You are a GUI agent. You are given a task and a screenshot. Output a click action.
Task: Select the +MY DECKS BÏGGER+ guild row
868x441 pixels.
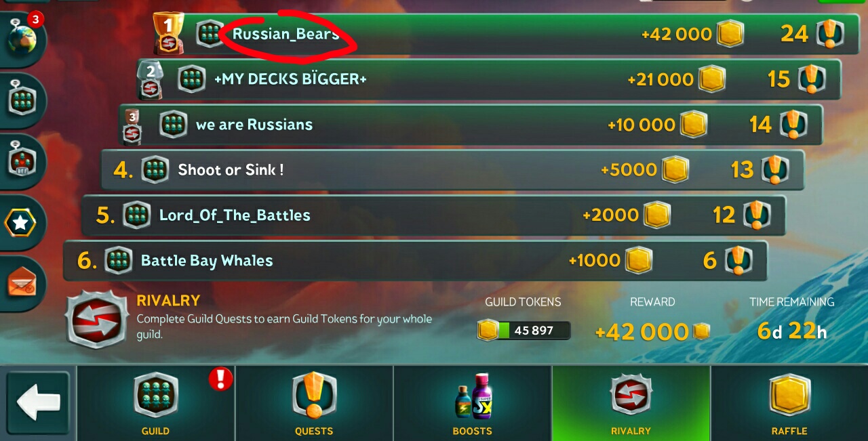point(489,79)
